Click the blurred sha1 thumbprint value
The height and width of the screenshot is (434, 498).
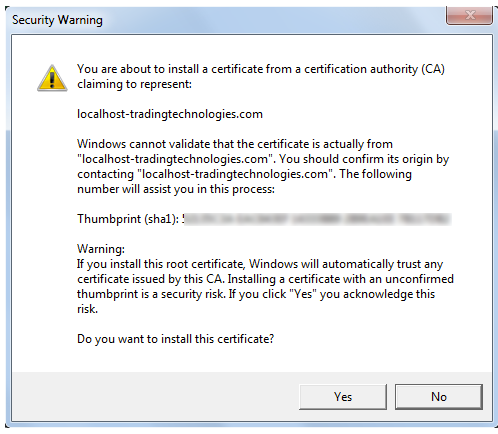[318, 219]
